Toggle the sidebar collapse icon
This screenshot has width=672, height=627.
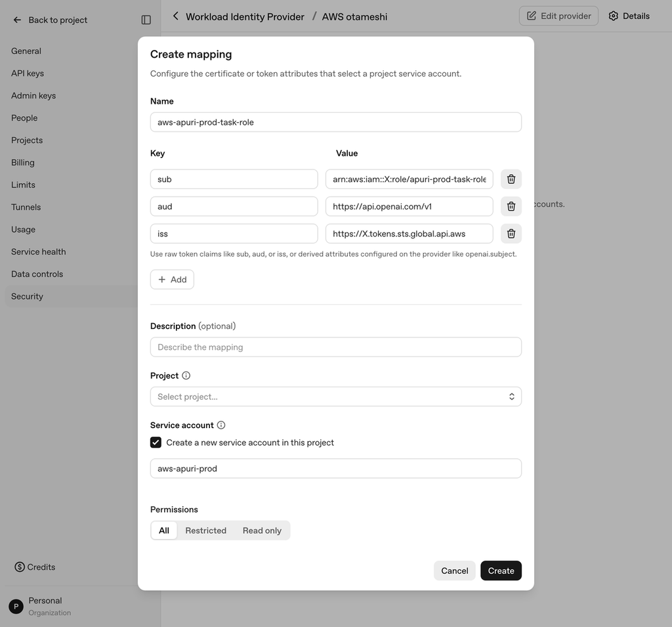pyautogui.click(x=146, y=20)
